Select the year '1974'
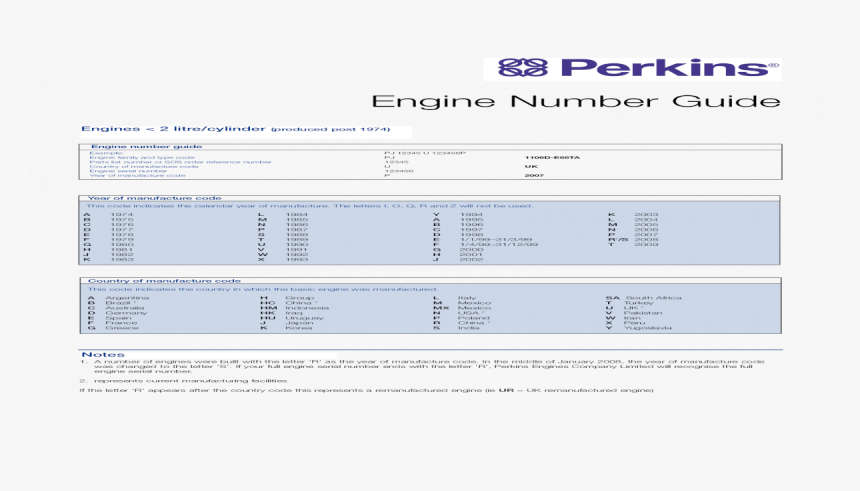Image resolution: width=860 pixels, height=491 pixels. click(x=122, y=215)
